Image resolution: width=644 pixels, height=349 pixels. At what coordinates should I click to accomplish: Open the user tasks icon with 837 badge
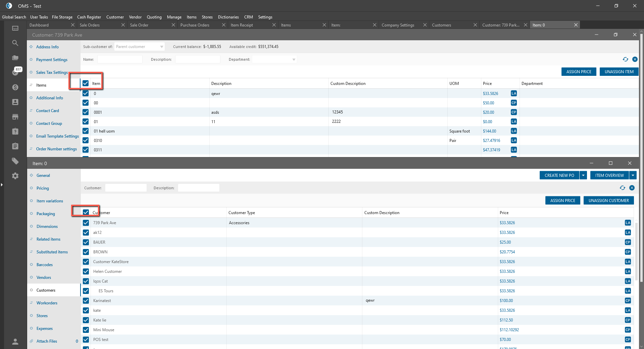click(15, 72)
